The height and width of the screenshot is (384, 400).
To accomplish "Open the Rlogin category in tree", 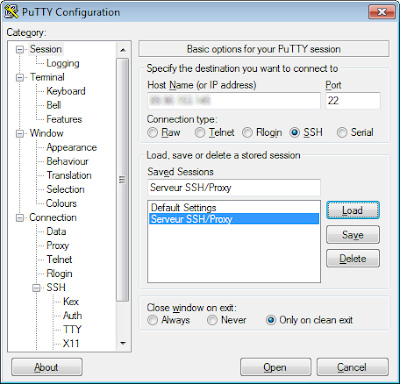I will coord(59,274).
